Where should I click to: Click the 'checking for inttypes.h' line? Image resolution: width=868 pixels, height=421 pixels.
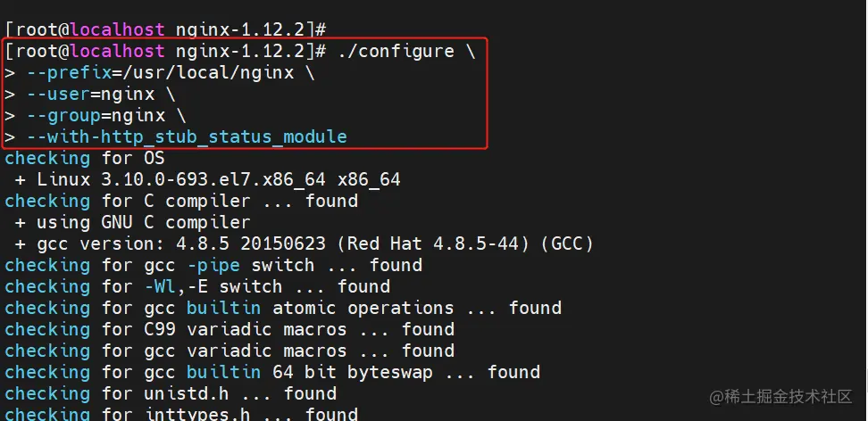pos(181,414)
